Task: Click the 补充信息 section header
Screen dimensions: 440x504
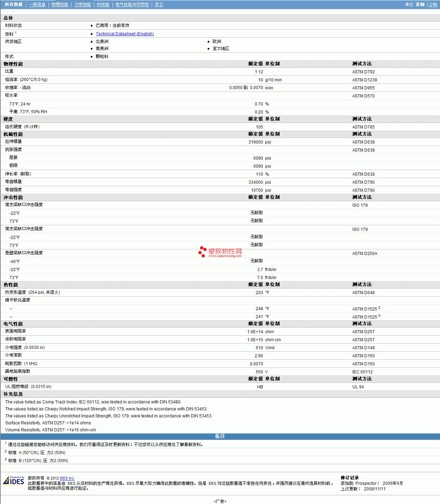Action: coord(13,394)
